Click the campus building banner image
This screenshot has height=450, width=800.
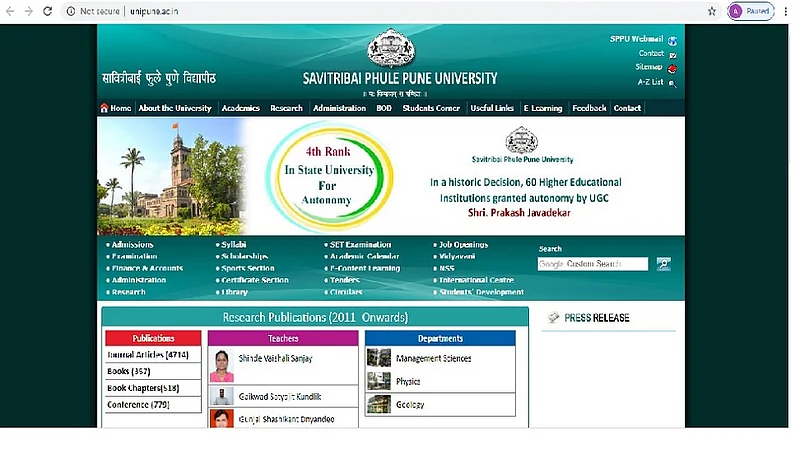pyautogui.click(x=172, y=177)
